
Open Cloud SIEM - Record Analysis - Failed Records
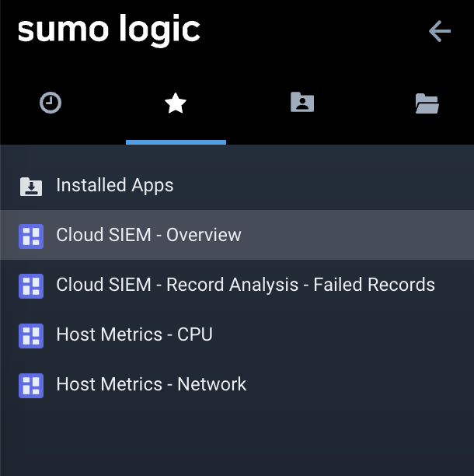click(246, 285)
